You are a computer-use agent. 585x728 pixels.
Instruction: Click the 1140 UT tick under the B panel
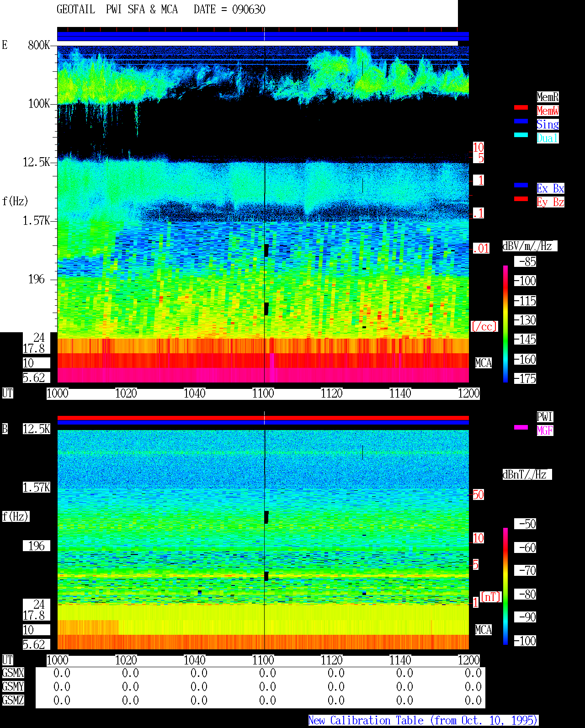400,660
